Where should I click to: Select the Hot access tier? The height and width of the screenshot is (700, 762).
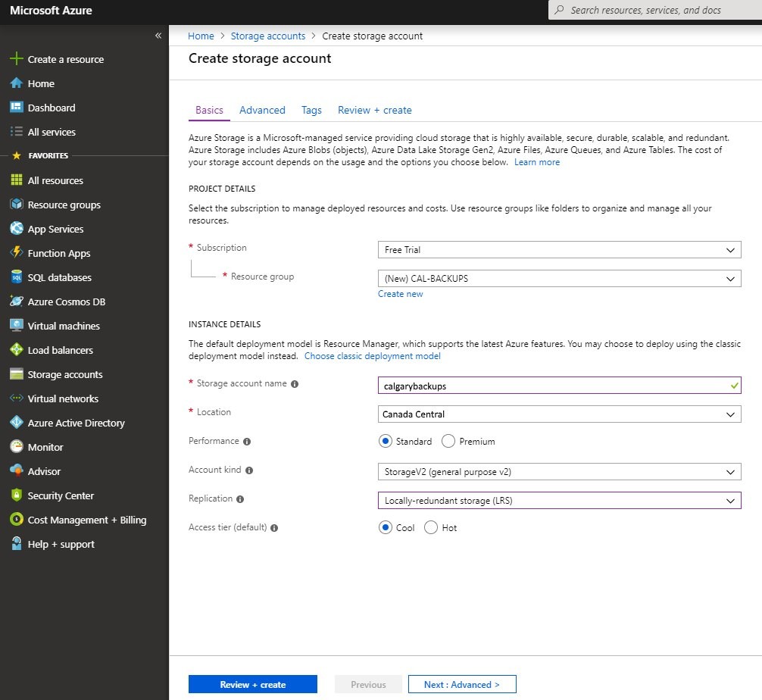pyautogui.click(x=431, y=527)
